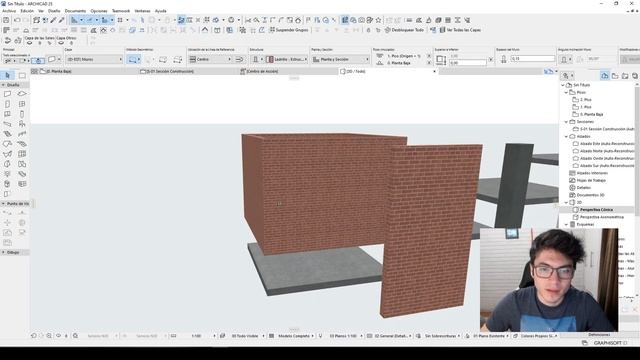Open the Ventanas menu
This screenshot has height=360, width=640.
coord(142,11)
